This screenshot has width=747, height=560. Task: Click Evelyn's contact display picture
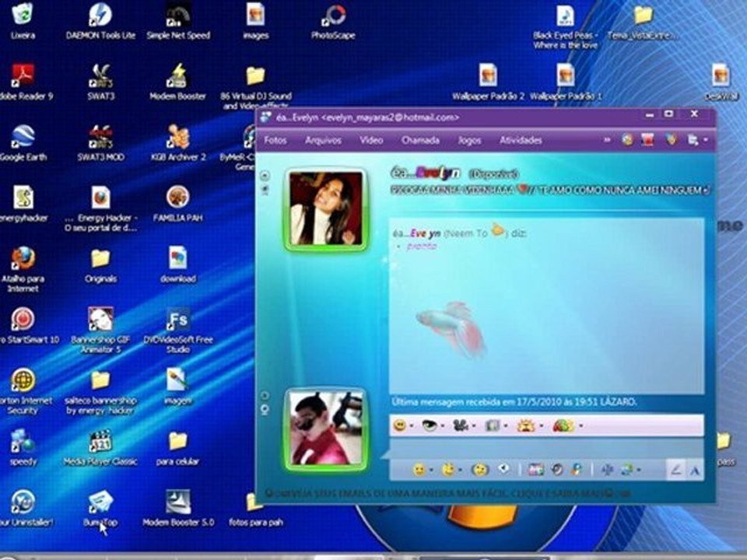coord(326,208)
